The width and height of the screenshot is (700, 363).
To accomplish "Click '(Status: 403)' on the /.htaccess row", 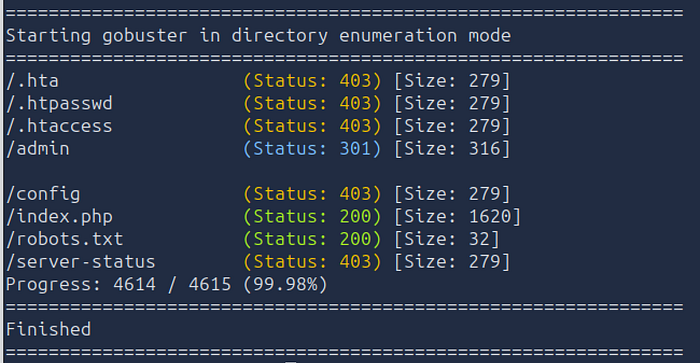I will coord(312,126).
